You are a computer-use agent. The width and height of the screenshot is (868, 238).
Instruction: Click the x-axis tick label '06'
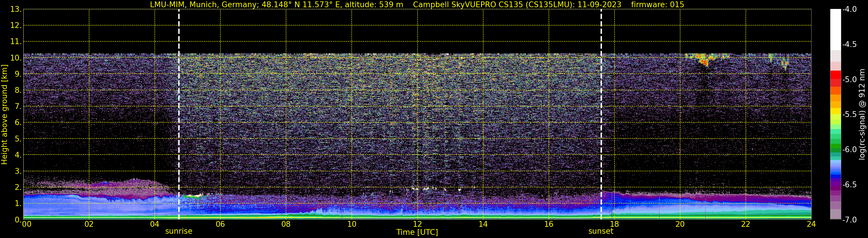point(220,224)
